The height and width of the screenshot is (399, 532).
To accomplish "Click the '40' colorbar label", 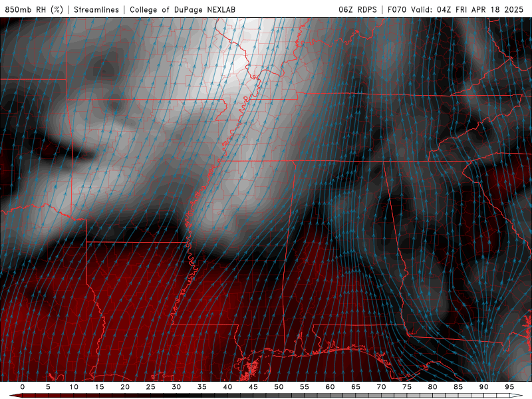I will [227, 387].
